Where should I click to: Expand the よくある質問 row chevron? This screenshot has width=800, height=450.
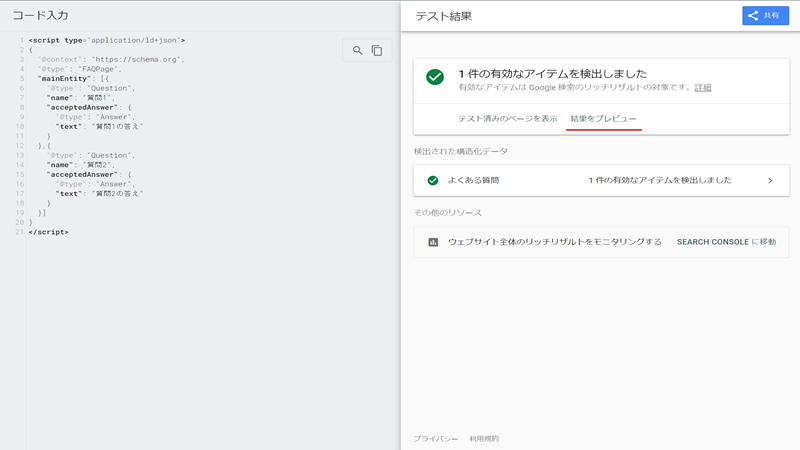[x=770, y=181]
